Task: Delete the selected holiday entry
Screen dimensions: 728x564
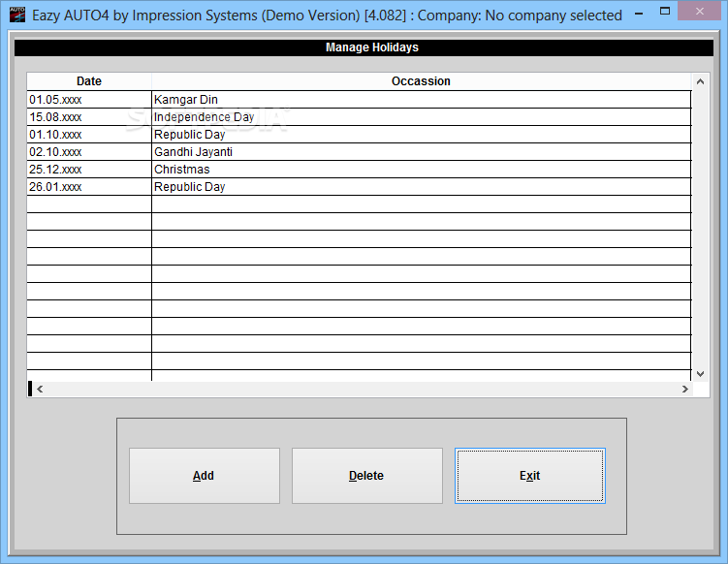Action: point(366,476)
